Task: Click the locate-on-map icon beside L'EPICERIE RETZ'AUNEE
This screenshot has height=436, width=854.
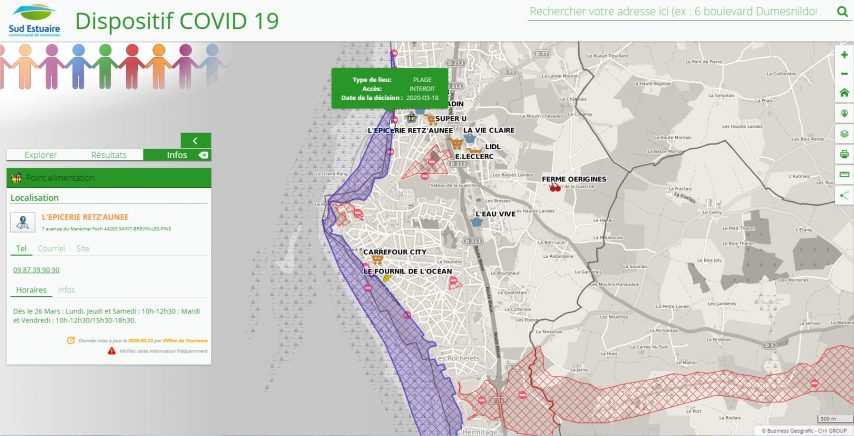Action: pyautogui.click(x=23, y=222)
